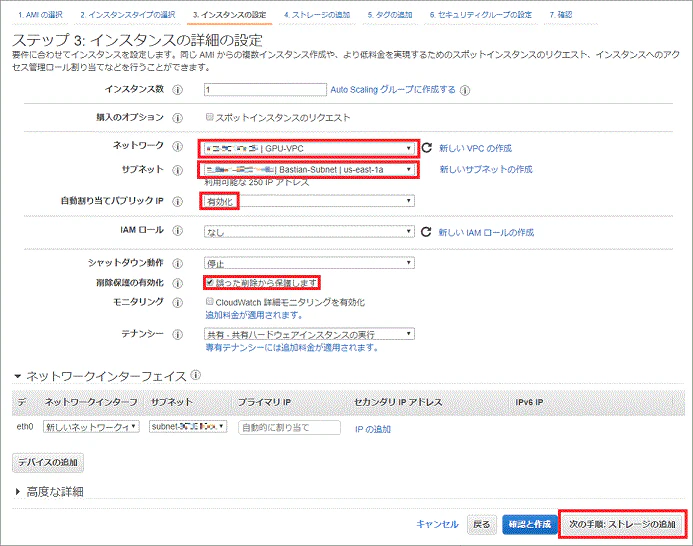Refresh the VPC network list
This screenshot has width=693, height=546.
(426, 148)
